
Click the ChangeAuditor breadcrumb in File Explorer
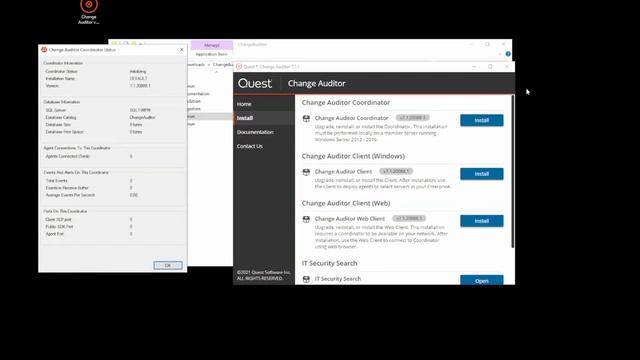click(223, 64)
